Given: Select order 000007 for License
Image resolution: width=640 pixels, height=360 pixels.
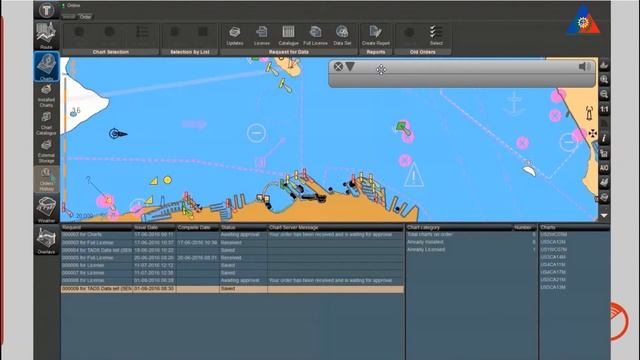Looking at the screenshot, I should click(x=232, y=273).
